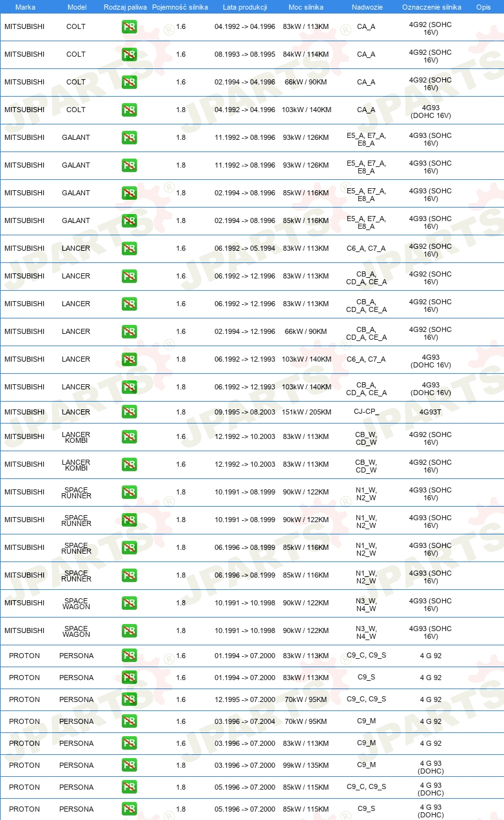Image resolution: width=504 pixels, height=820 pixels.
Task: Click the 08.1993 -> 08.1995 production years cell
Action: pyautogui.click(x=245, y=55)
